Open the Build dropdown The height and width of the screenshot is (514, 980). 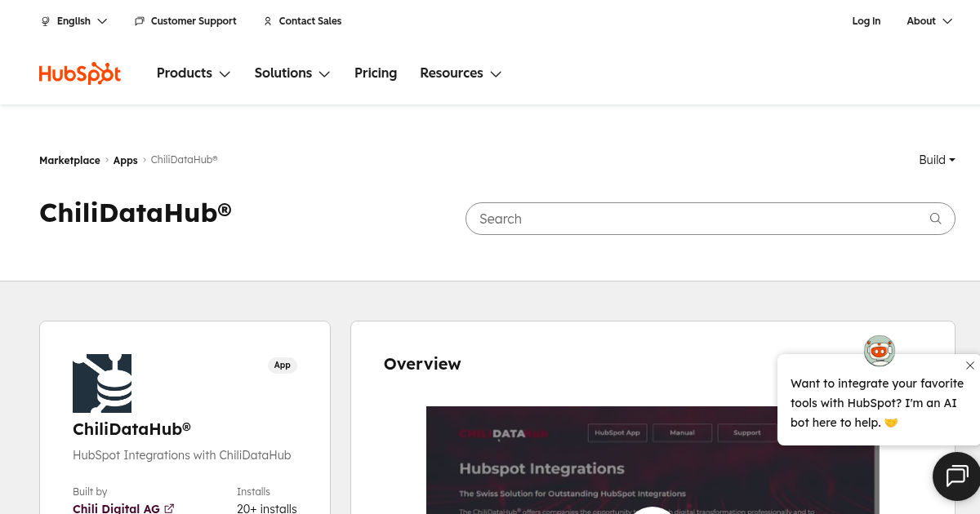click(937, 160)
